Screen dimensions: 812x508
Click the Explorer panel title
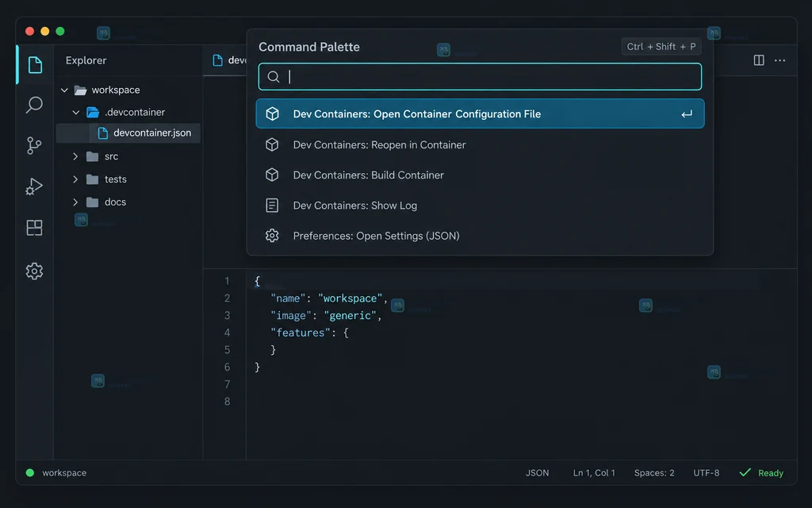coord(86,60)
